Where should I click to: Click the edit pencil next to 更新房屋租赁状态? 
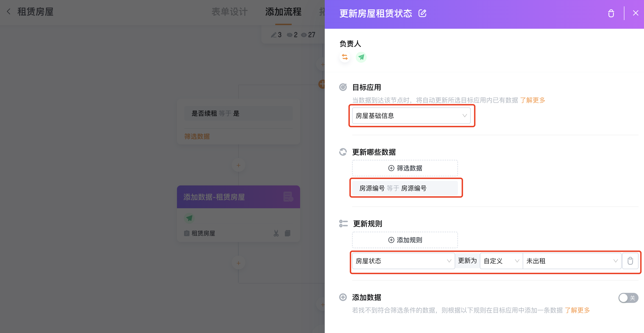tap(422, 13)
